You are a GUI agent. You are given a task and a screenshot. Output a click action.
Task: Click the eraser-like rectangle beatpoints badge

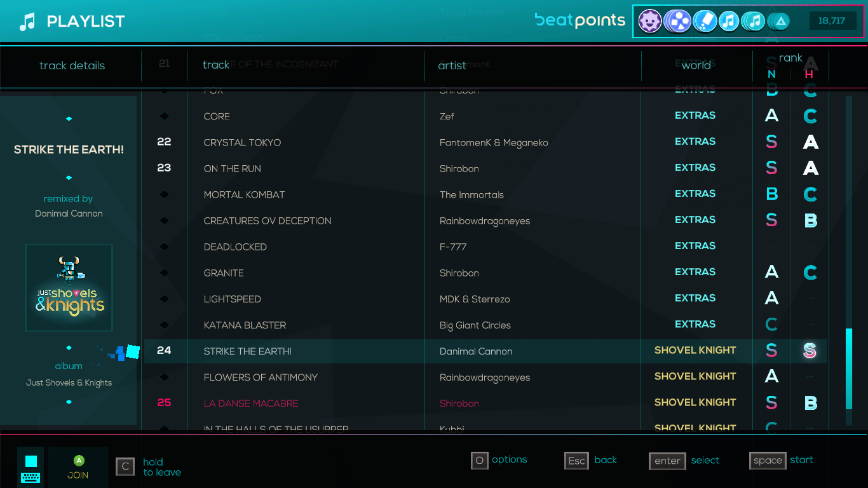[x=704, y=21]
